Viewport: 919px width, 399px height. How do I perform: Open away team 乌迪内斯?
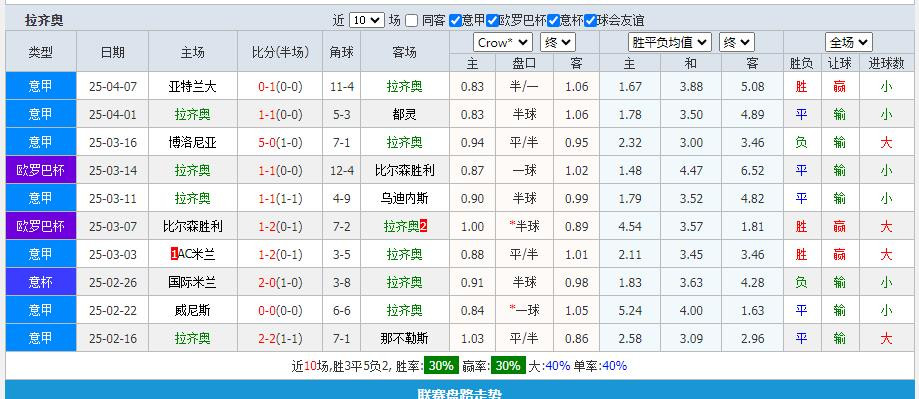(404, 199)
